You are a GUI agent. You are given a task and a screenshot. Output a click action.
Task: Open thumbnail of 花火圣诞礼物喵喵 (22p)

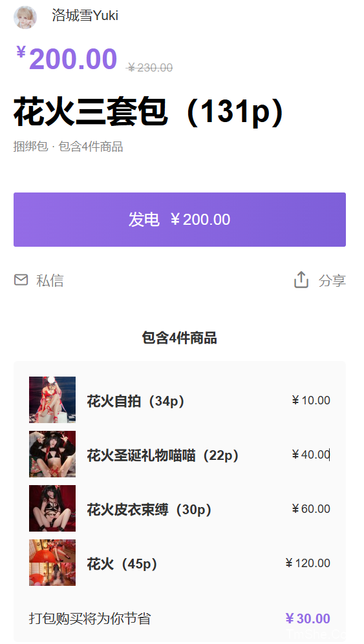[x=52, y=454]
